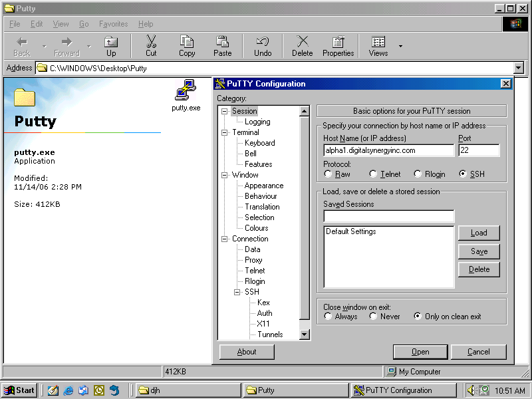Image resolution: width=532 pixels, height=399 pixels.
Task: Launch the envelope mail icon in quick launch
Action: tap(84, 390)
